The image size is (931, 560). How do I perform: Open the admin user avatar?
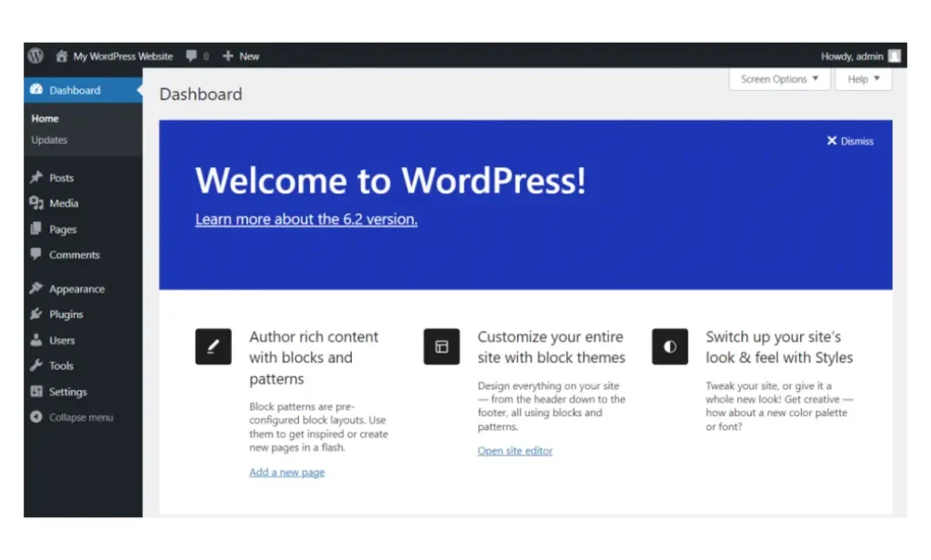(x=895, y=55)
